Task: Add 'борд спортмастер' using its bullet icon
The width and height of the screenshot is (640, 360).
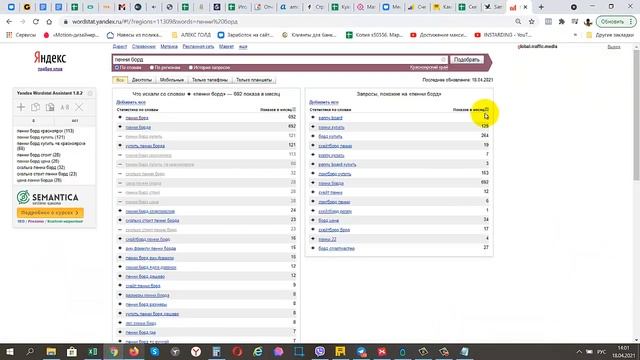Action: pyautogui.click(x=313, y=248)
